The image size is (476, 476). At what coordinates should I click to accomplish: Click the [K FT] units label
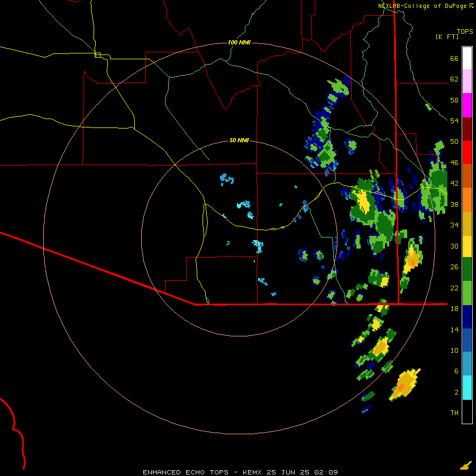click(447, 37)
